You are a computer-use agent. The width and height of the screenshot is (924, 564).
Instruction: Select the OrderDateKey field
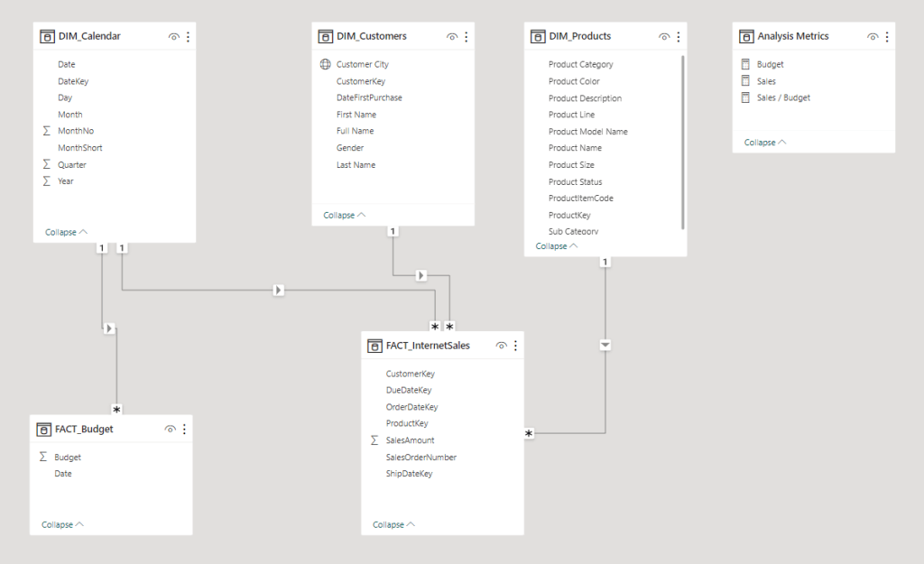(x=411, y=407)
